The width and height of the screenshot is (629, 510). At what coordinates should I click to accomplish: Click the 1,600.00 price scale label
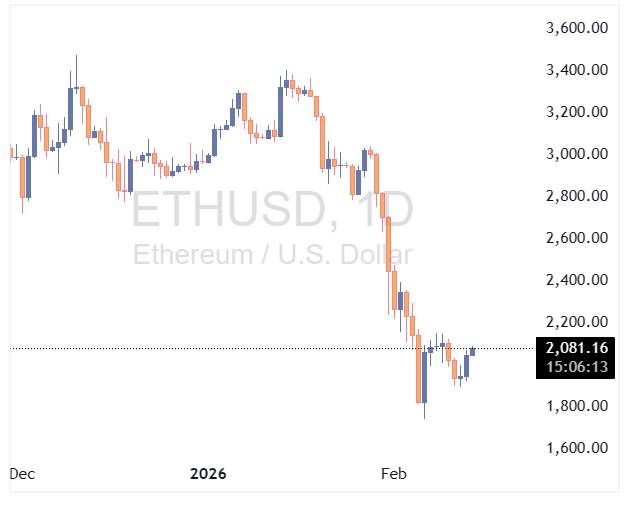pyautogui.click(x=579, y=448)
